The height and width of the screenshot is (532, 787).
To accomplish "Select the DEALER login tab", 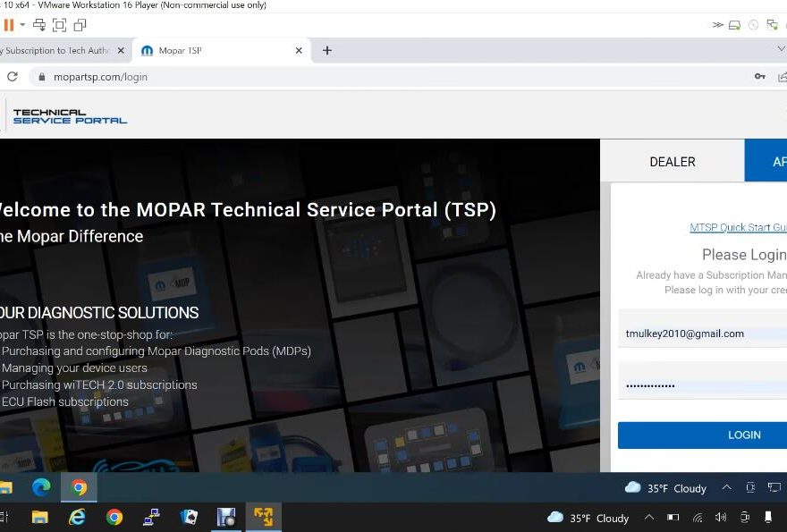I will [673, 162].
